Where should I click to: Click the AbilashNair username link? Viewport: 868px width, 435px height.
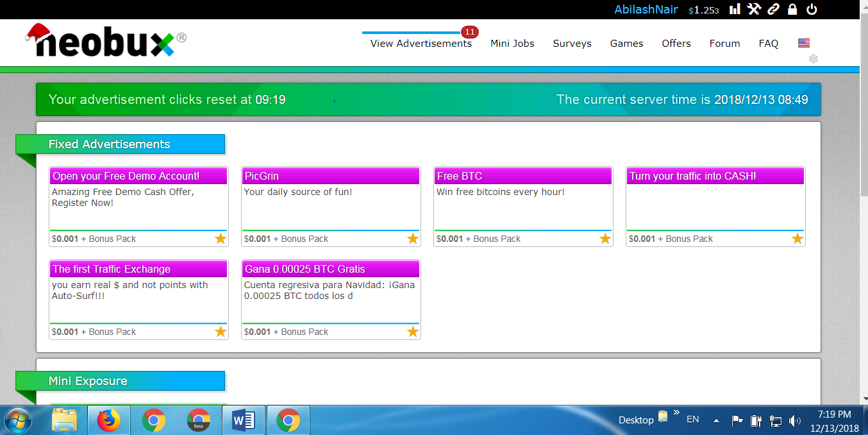[x=646, y=10]
